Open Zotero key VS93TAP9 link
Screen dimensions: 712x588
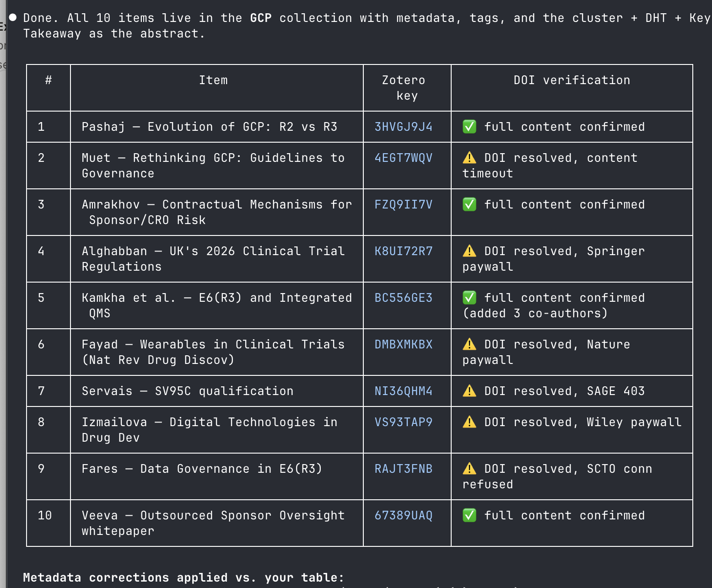coord(403,422)
